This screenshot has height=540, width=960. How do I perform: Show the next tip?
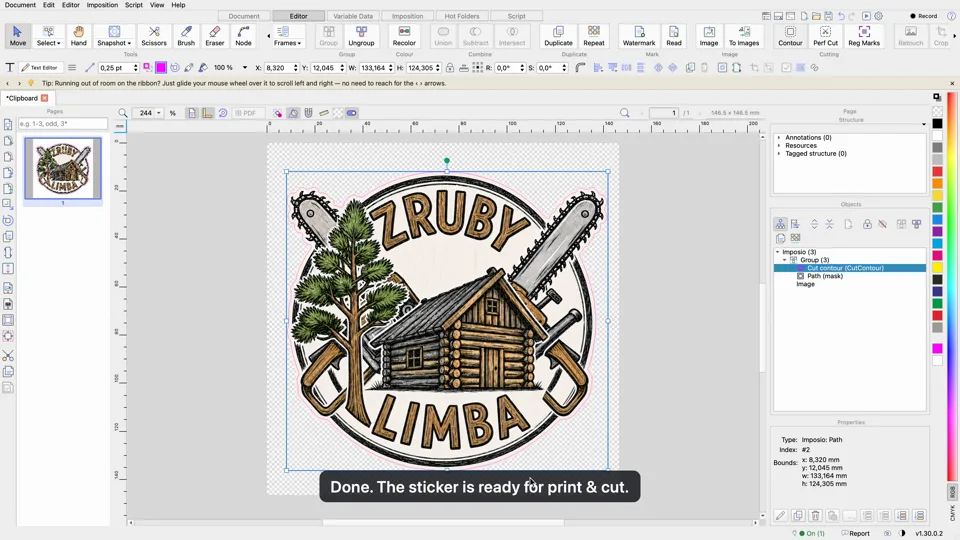(x=20, y=83)
